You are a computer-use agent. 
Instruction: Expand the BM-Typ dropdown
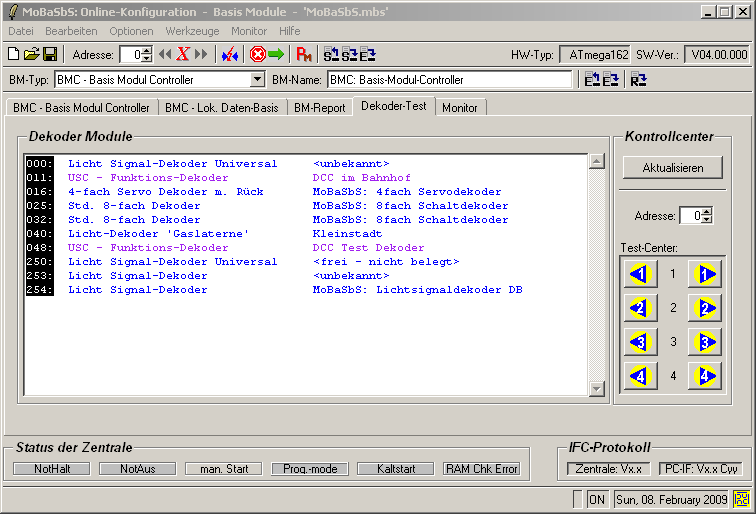pos(257,80)
